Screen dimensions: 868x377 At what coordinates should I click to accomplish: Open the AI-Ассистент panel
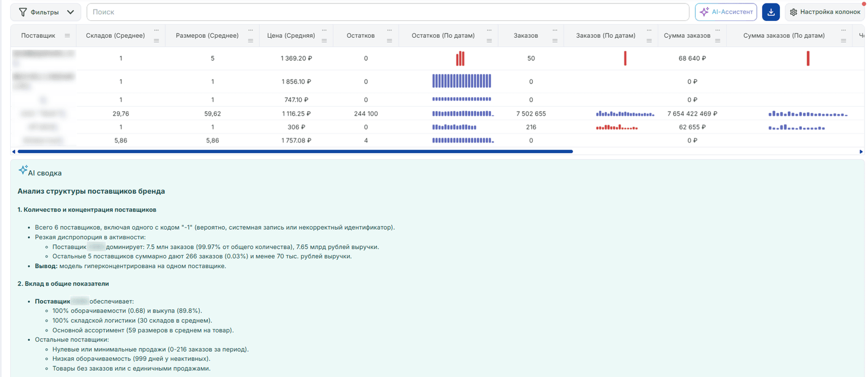click(726, 12)
